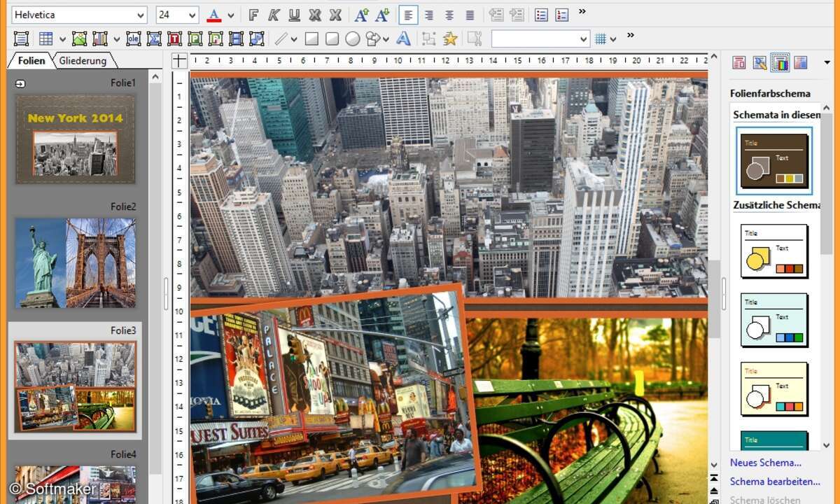This screenshot has width=840, height=504.
Task: Increase font size with A up-arrow icon
Action: pyautogui.click(x=361, y=15)
